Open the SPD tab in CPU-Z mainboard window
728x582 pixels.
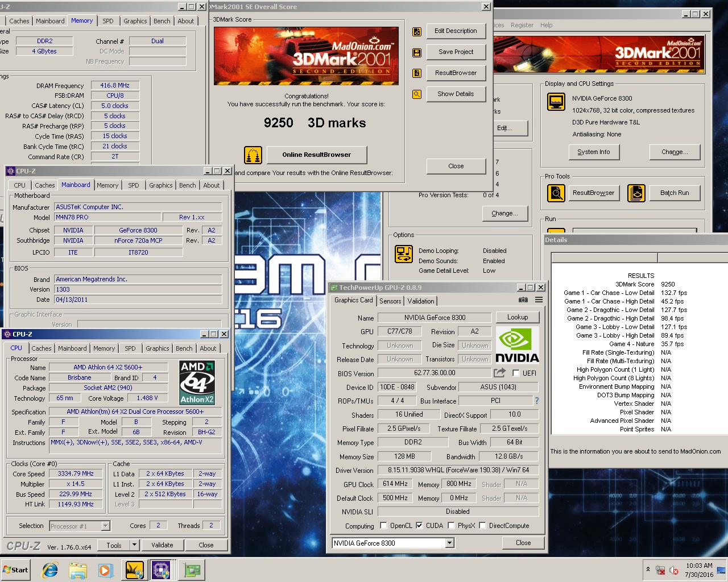134,185
